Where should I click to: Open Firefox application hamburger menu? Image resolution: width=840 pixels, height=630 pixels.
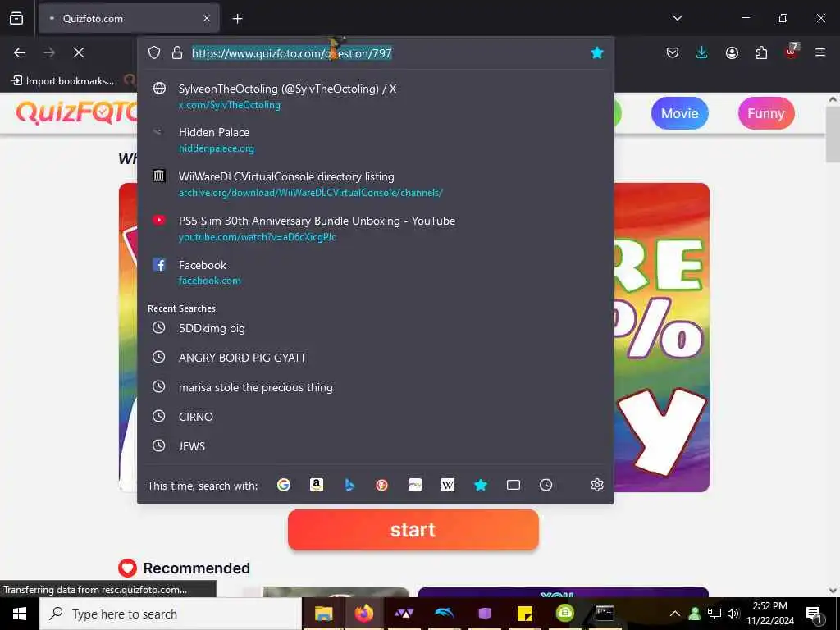coord(820,52)
